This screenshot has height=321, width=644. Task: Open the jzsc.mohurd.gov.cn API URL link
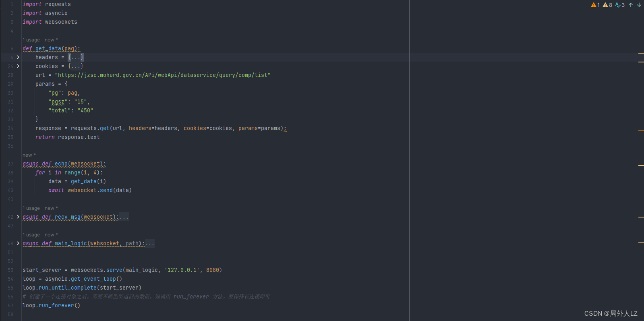coord(163,75)
